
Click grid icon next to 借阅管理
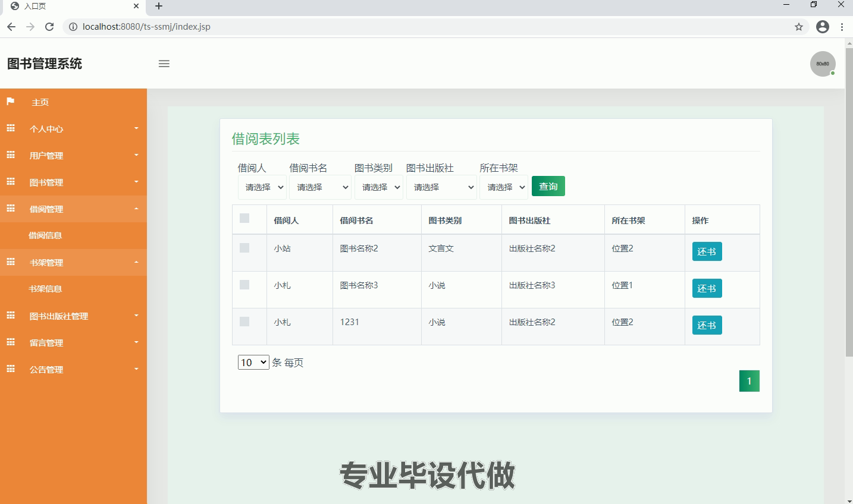click(x=11, y=209)
